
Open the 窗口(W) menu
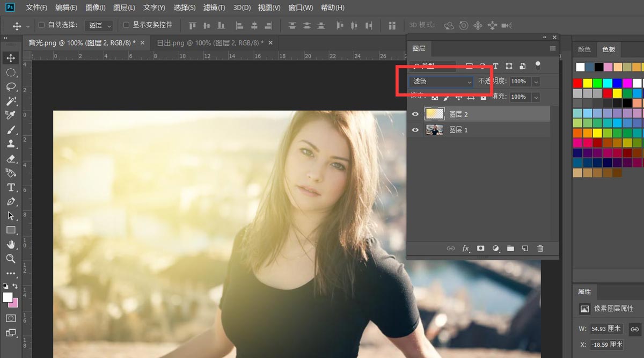click(x=301, y=8)
